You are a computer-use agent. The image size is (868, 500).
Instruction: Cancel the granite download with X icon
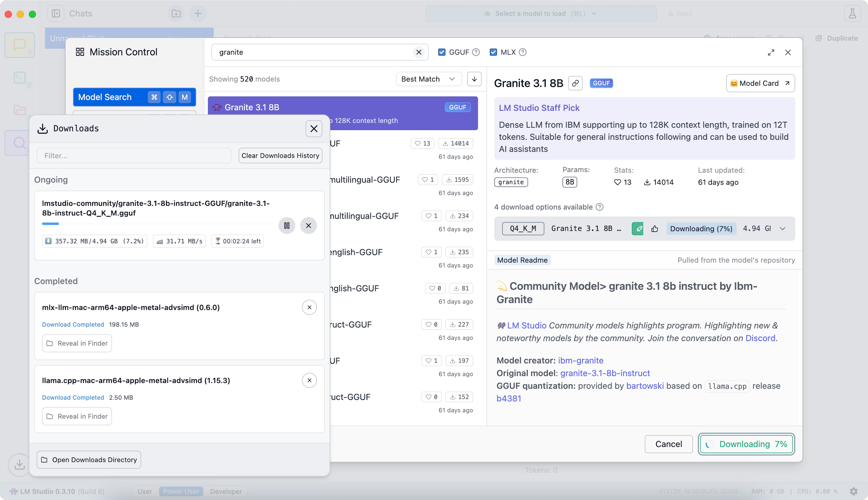(308, 226)
